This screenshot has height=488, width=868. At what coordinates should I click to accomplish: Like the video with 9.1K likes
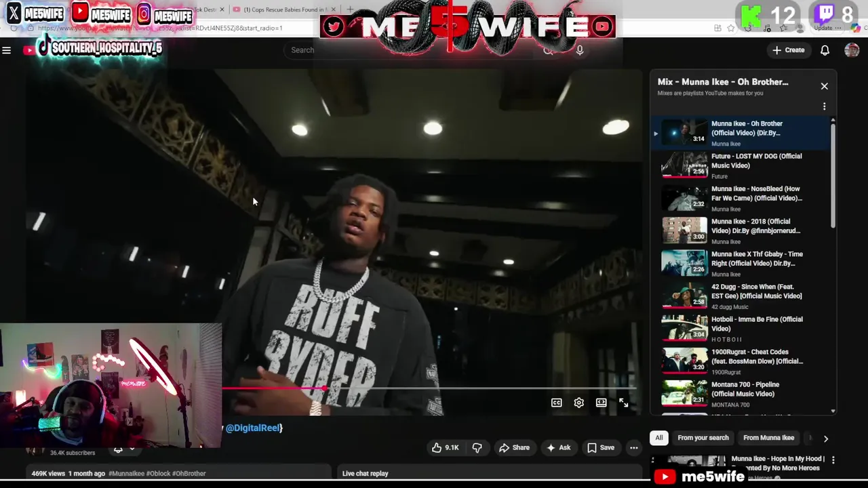coord(445,447)
